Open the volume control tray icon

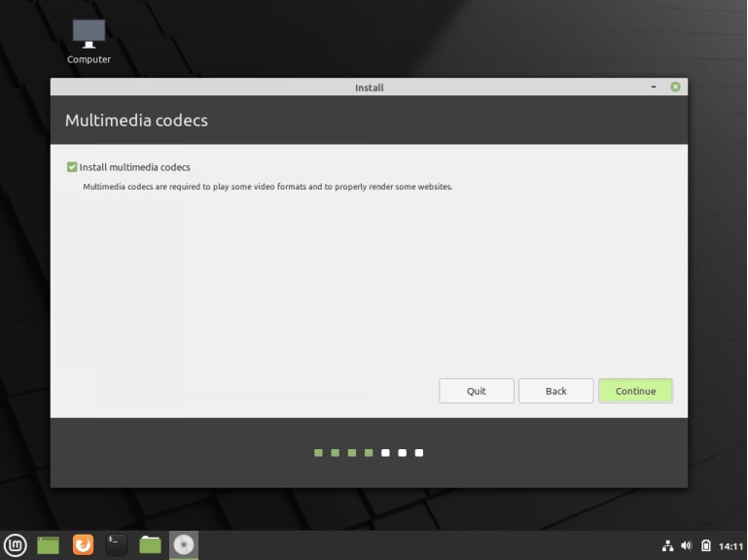687,545
